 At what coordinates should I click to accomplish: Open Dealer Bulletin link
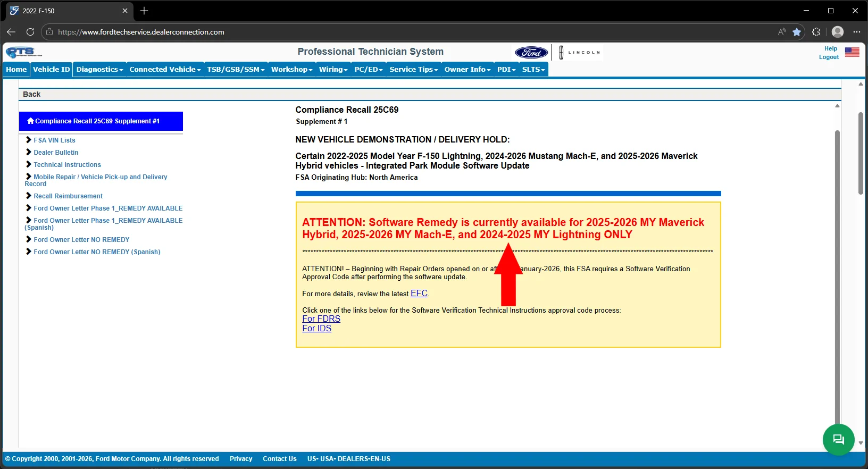pyautogui.click(x=56, y=153)
